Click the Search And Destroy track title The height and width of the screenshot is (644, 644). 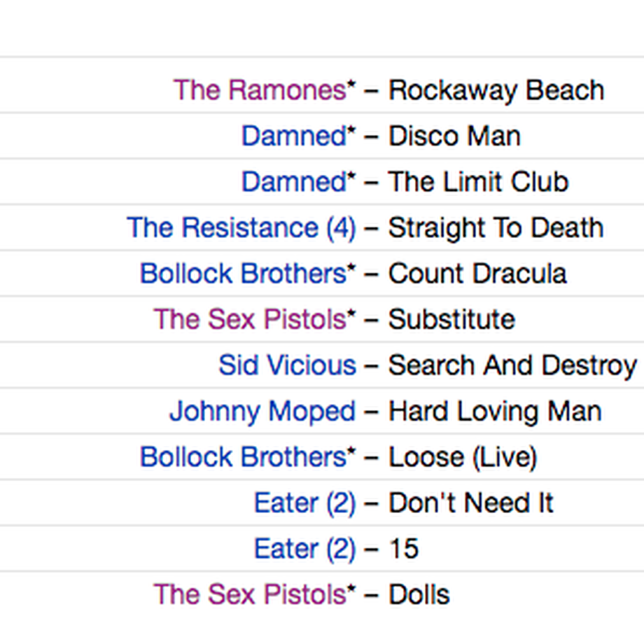512,365
